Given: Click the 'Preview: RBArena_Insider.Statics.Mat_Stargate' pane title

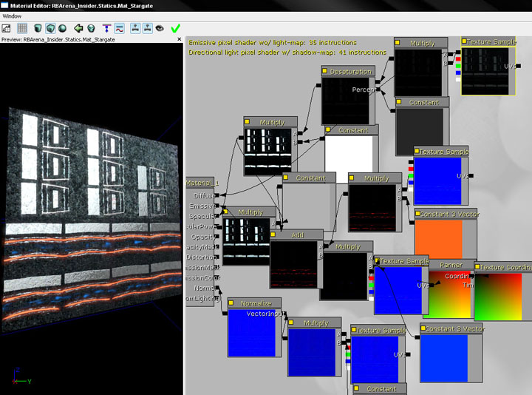Looking at the screenshot, I should point(58,39).
